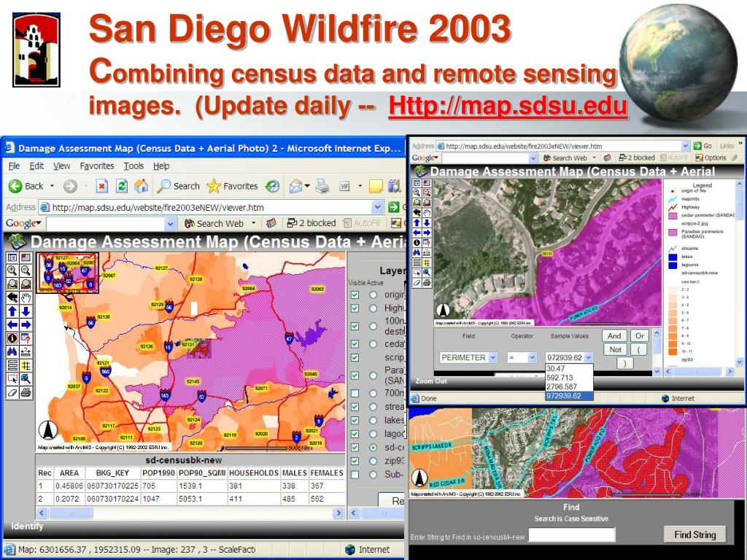Open Google toolbar search dropdown, left window
Image resolution: width=747 pixels, height=560 pixels.
171,223
